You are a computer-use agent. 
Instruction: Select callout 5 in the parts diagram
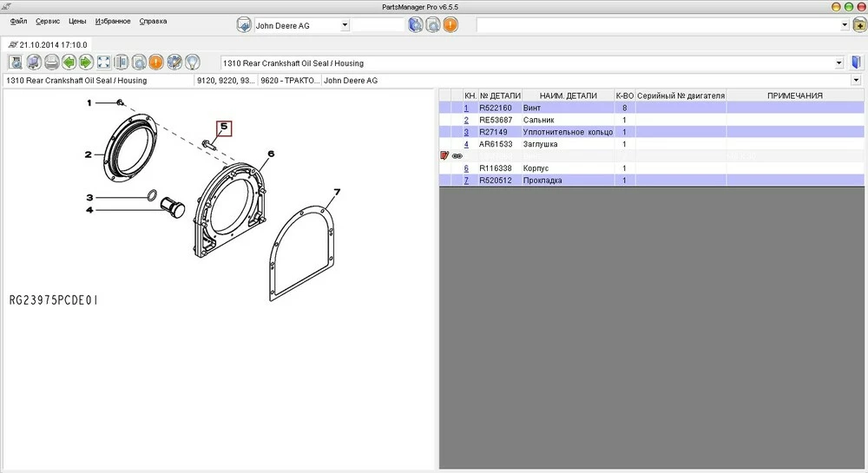point(224,128)
